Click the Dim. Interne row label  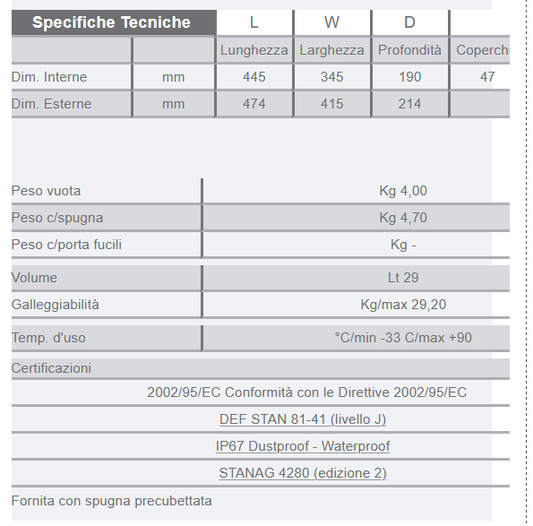coord(49,77)
